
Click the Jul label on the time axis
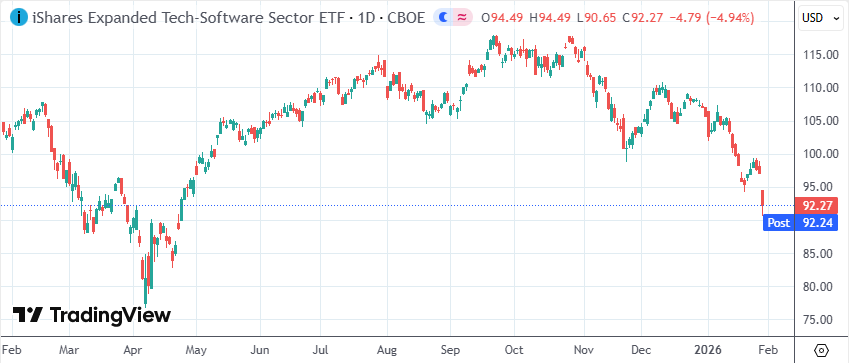tap(319, 350)
